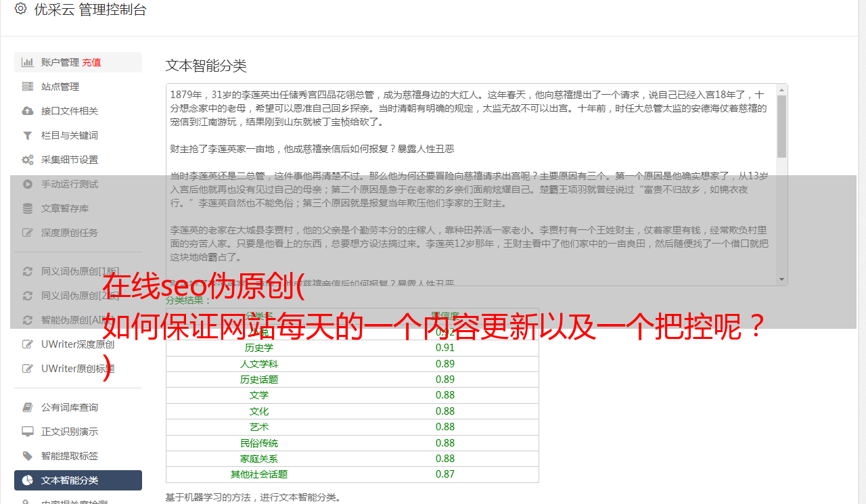The height and width of the screenshot is (504, 866).
Task: Go to 接口文件相关 page
Action: pyautogui.click(x=78, y=111)
